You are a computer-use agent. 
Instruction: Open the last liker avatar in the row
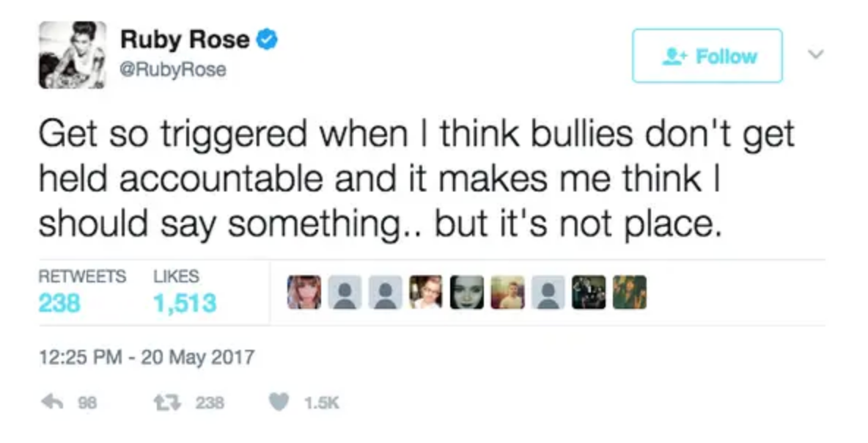tap(629, 292)
